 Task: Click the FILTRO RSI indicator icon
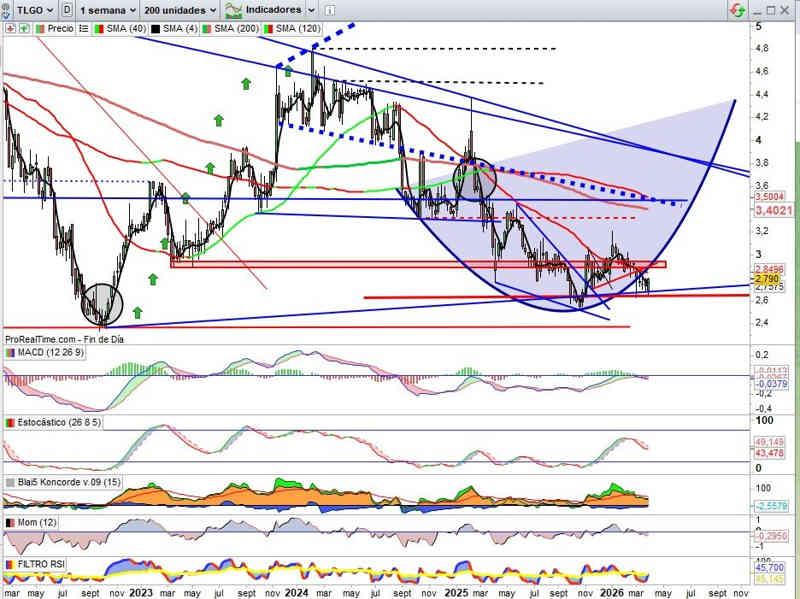(10, 565)
